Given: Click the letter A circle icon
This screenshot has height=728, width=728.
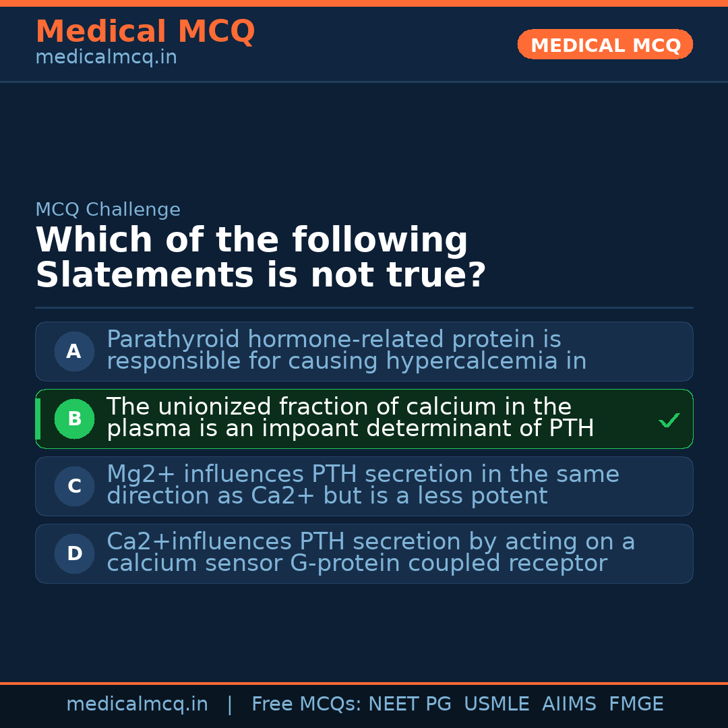Looking at the screenshot, I should tap(74, 351).
